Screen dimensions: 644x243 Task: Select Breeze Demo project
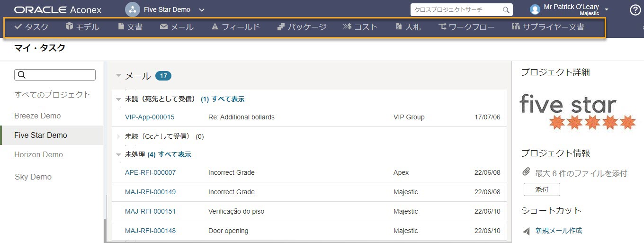[x=37, y=116]
